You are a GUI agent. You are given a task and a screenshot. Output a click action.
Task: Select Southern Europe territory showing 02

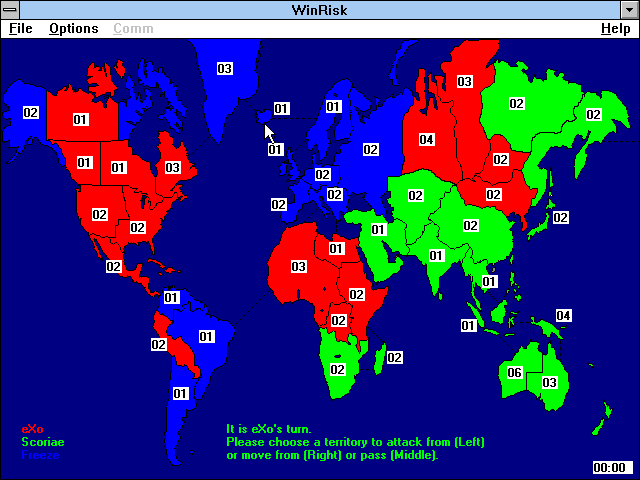(335, 195)
